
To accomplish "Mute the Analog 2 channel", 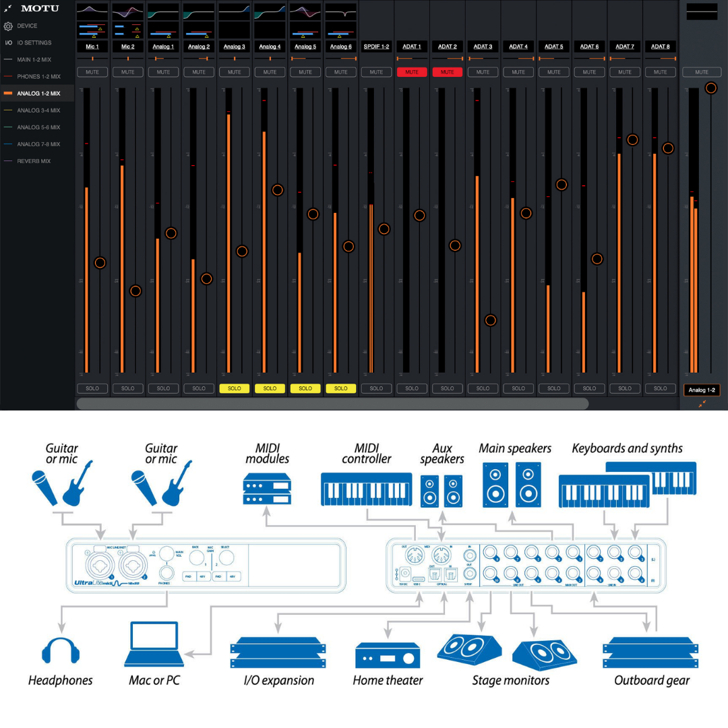I will pos(199,72).
